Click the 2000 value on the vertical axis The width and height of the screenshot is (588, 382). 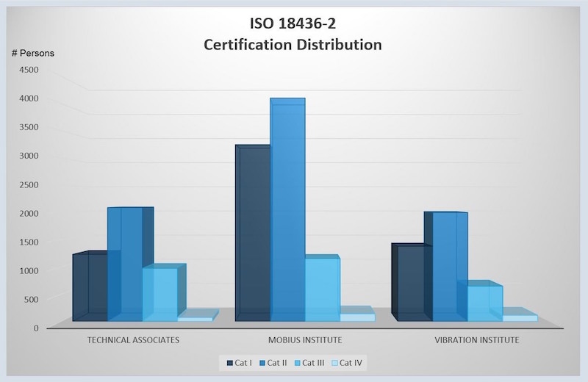29,213
